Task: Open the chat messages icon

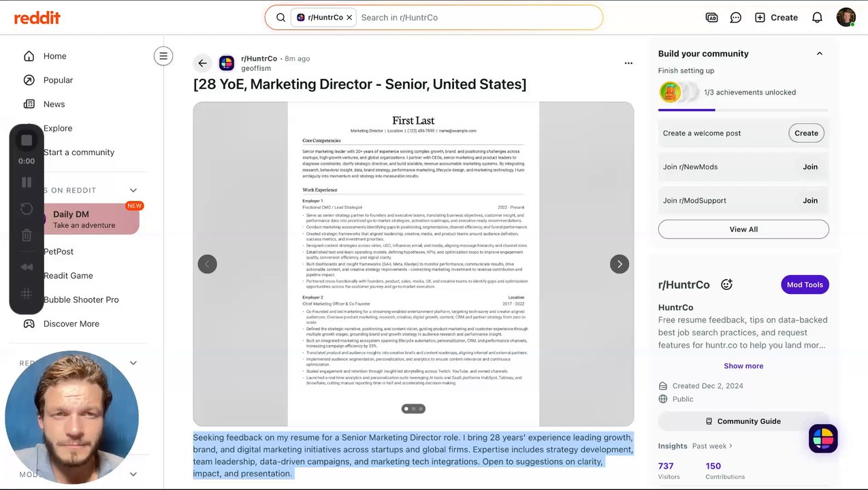Action: click(735, 18)
